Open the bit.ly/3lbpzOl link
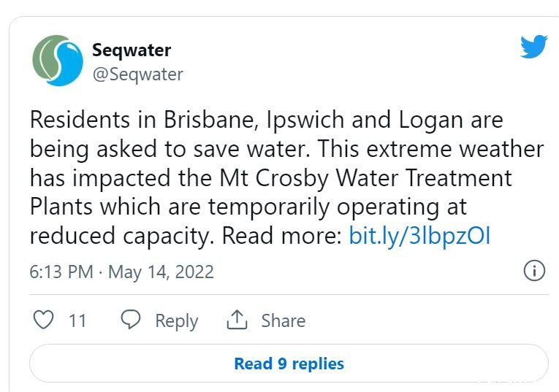Image resolution: width=559 pixels, height=392 pixels. click(419, 235)
